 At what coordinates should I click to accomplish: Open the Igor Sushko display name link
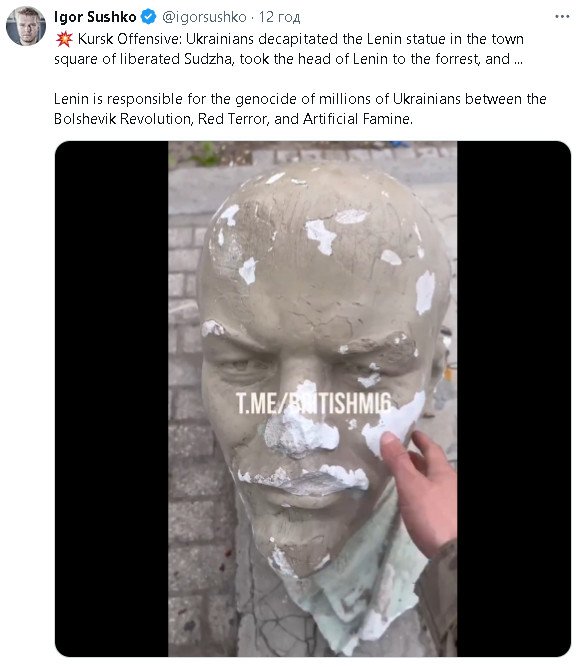(95, 17)
